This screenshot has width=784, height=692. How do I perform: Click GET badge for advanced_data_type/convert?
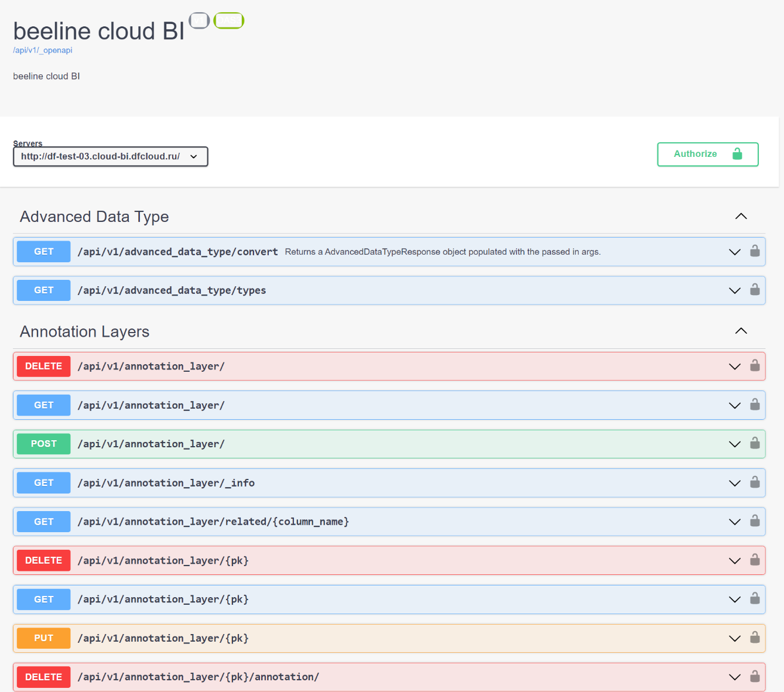[44, 252]
